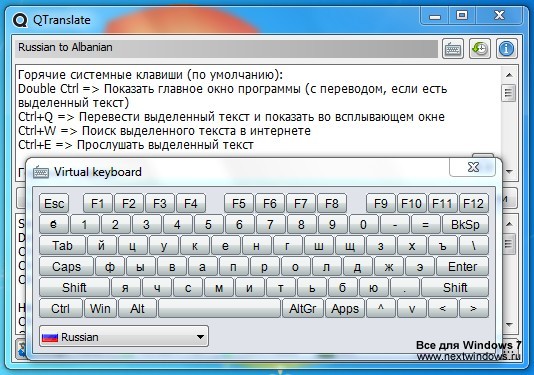Click the ы key
534x375 pixels.
[x=141, y=267]
